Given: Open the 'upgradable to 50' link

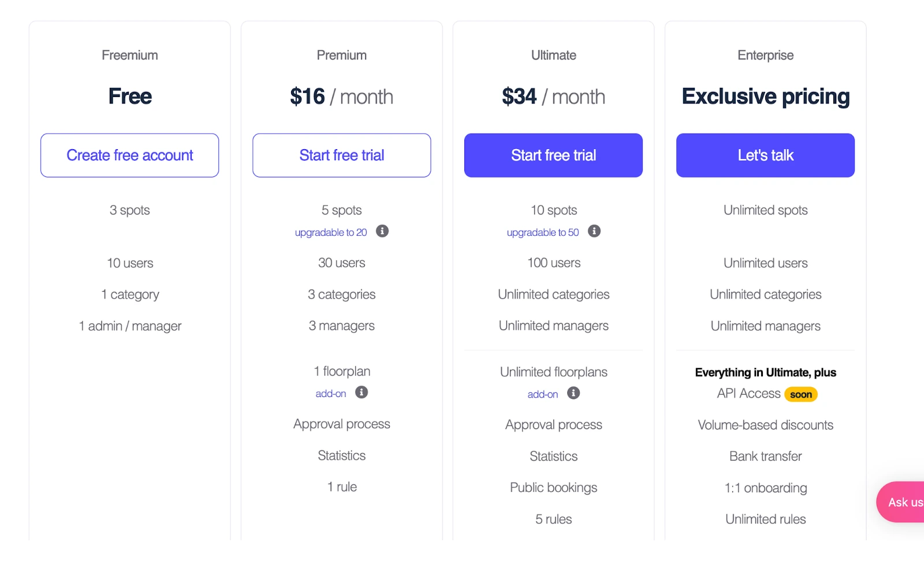Looking at the screenshot, I should tap(543, 232).
